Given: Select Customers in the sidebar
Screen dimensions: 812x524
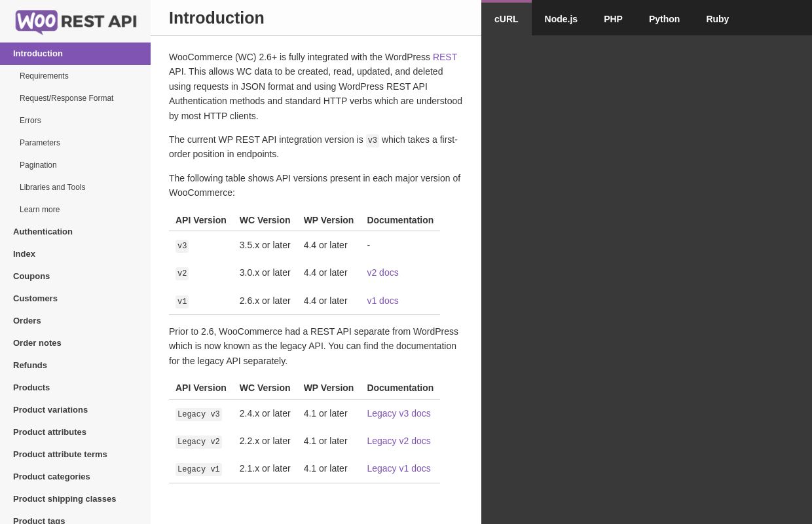Looking at the screenshot, I should (x=75, y=299).
